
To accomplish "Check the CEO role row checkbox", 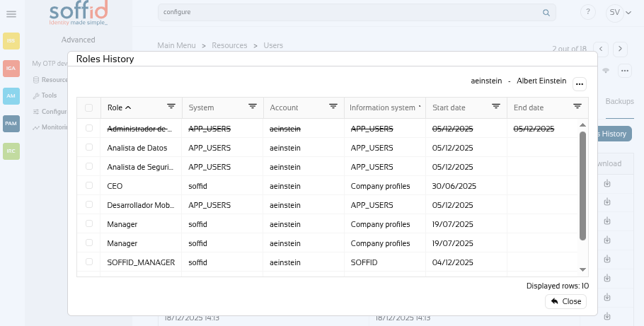I will click(x=89, y=185).
